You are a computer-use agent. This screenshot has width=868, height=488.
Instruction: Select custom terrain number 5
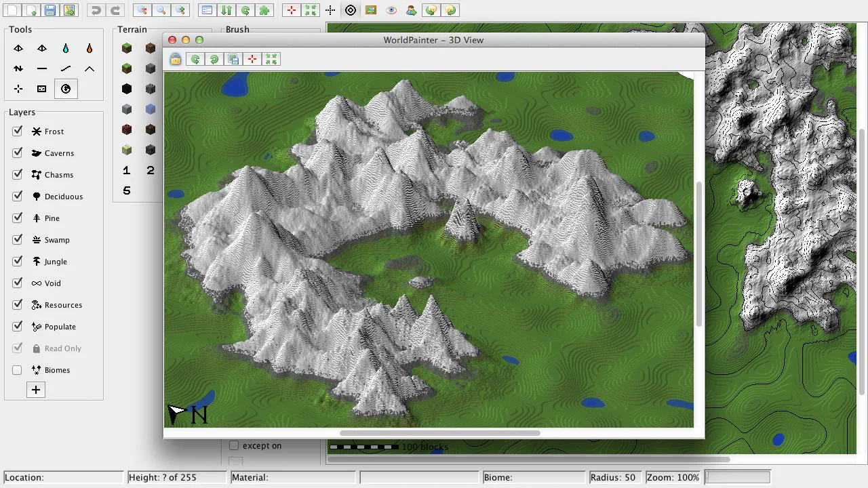click(x=127, y=191)
